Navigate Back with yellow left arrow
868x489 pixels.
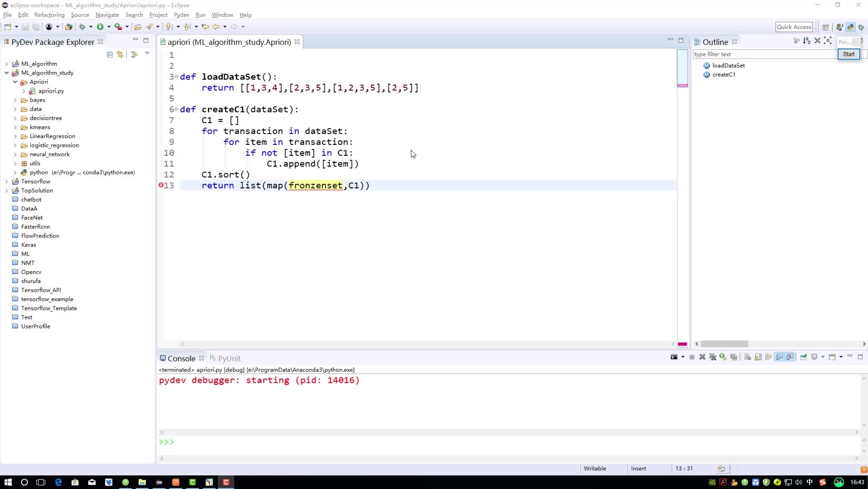tap(216, 27)
